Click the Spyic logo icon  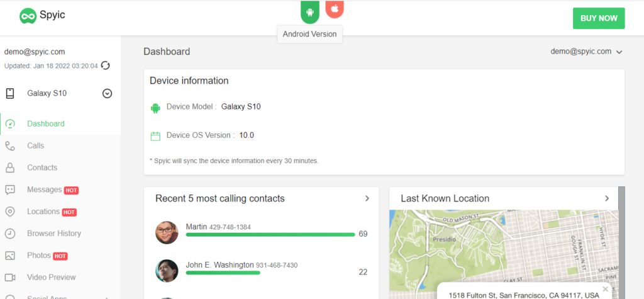(x=28, y=16)
